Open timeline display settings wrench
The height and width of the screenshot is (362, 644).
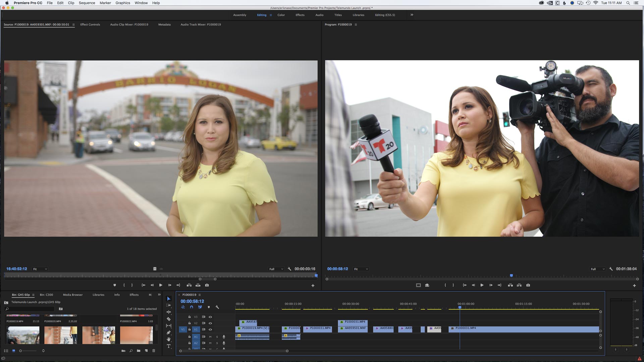[x=217, y=307]
